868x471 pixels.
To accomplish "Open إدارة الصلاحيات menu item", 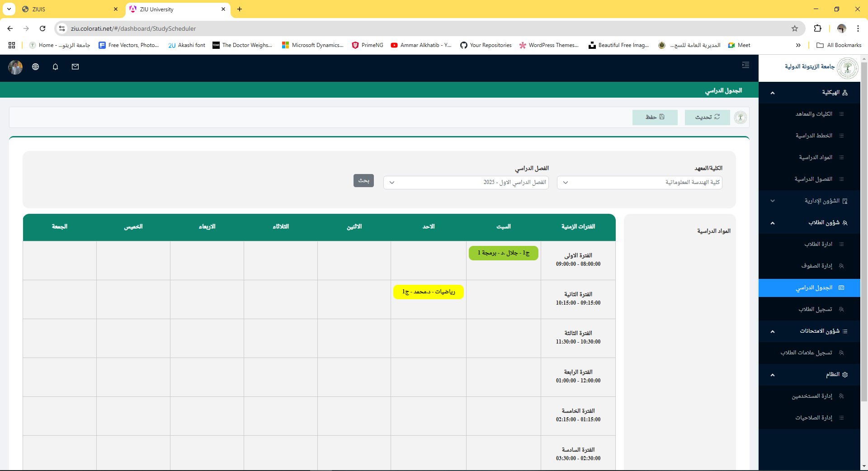I will click(809, 418).
